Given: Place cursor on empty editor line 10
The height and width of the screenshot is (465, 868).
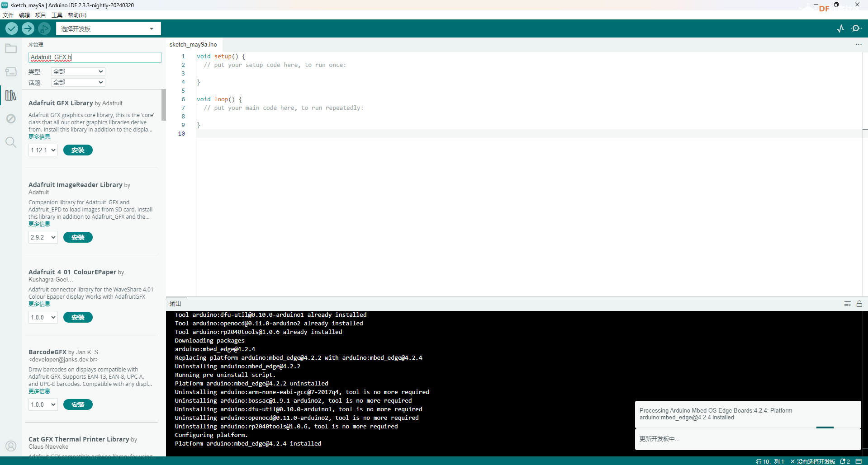Looking at the screenshot, I should [529, 134].
